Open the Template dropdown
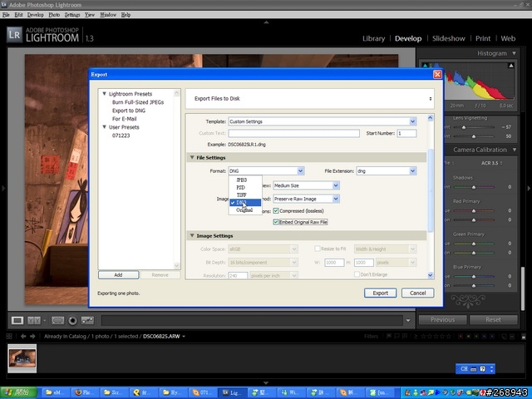Viewport: 532px width, 399px height. tap(412, 121)
